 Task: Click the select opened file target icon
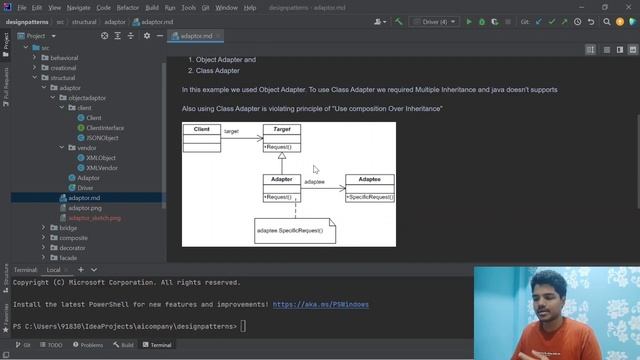point(104,36)
